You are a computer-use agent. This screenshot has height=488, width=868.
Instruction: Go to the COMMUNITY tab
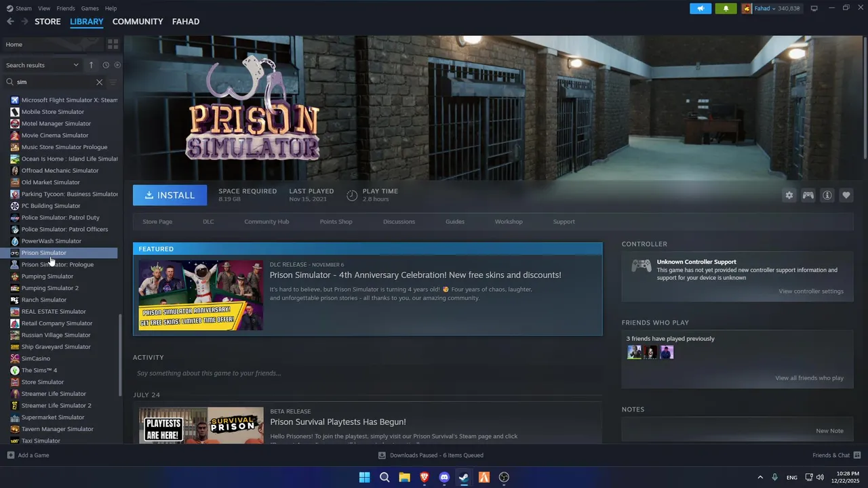click(x=138, y=22)
